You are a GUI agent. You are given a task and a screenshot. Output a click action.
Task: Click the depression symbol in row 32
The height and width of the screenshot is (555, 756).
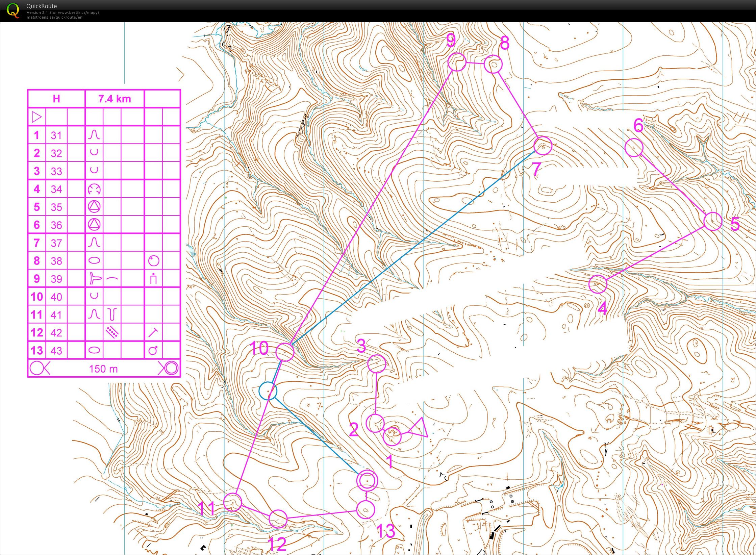pyautogui.click(x=94, y=153)
